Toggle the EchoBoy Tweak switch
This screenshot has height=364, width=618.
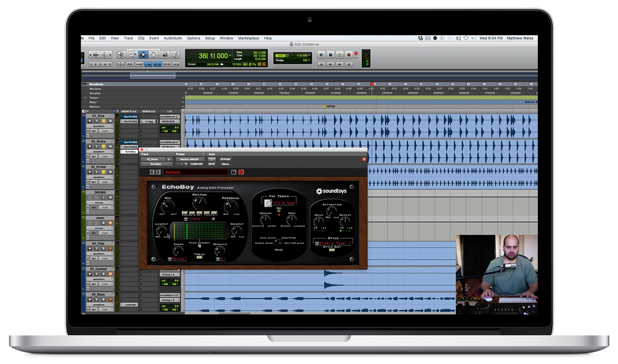(199, 258)
